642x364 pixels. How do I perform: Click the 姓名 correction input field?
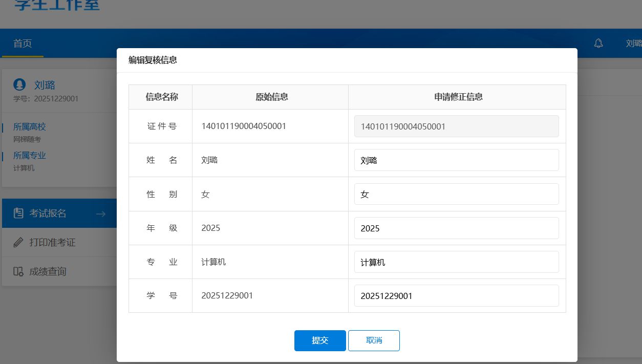click(x=456, y=160)
